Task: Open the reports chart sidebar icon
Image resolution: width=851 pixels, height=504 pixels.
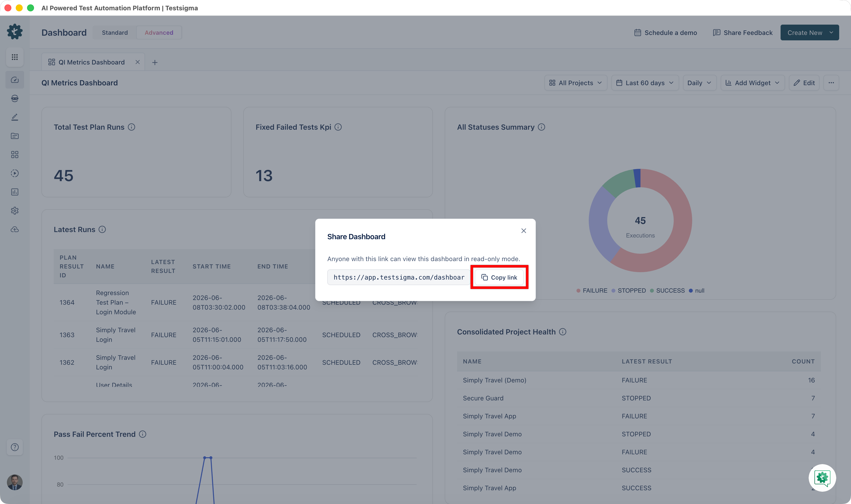Action: (15, 192)
